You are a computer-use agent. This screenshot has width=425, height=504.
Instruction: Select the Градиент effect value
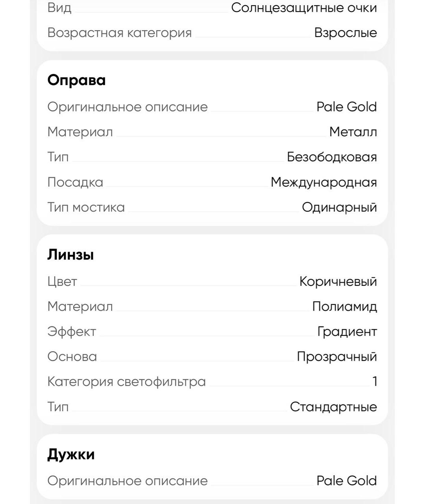(x=347, y=332)
